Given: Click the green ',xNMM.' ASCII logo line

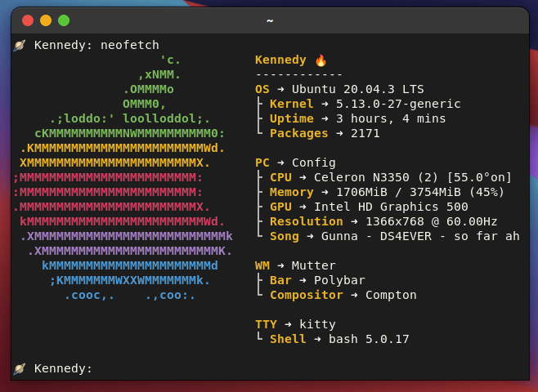Looking at the screenshot, I should (x=159, y=74).
